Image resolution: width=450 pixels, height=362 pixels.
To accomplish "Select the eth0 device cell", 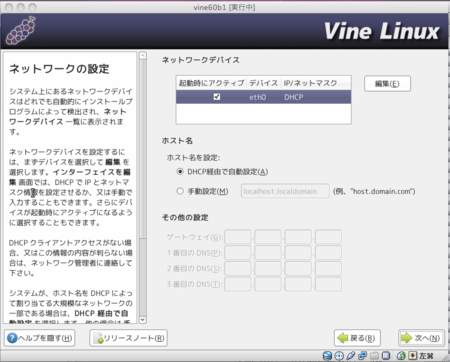I will point(258,97).
